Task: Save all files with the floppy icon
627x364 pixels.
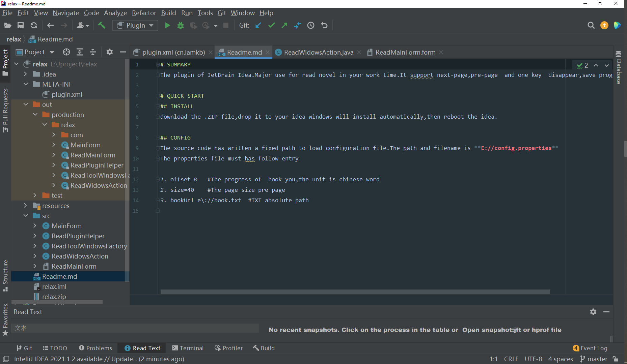Action: (21, 25)
